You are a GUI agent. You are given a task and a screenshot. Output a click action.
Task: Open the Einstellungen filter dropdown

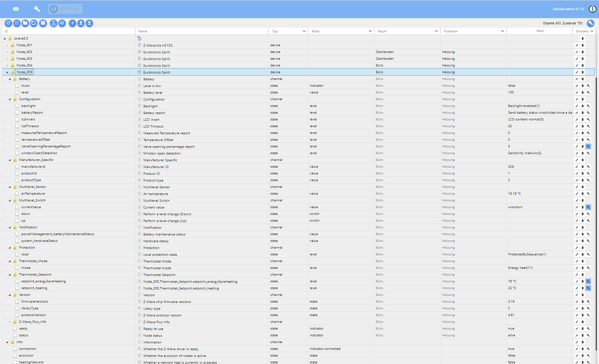[x=584, y=31]
